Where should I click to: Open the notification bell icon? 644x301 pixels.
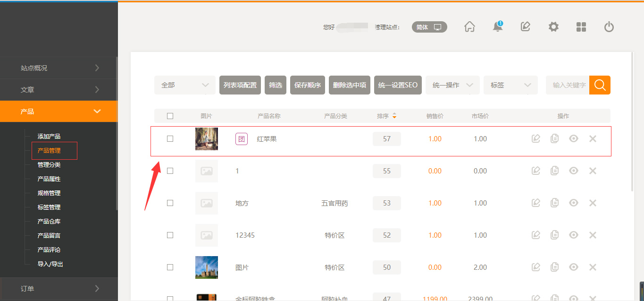[x=497, y=27]
